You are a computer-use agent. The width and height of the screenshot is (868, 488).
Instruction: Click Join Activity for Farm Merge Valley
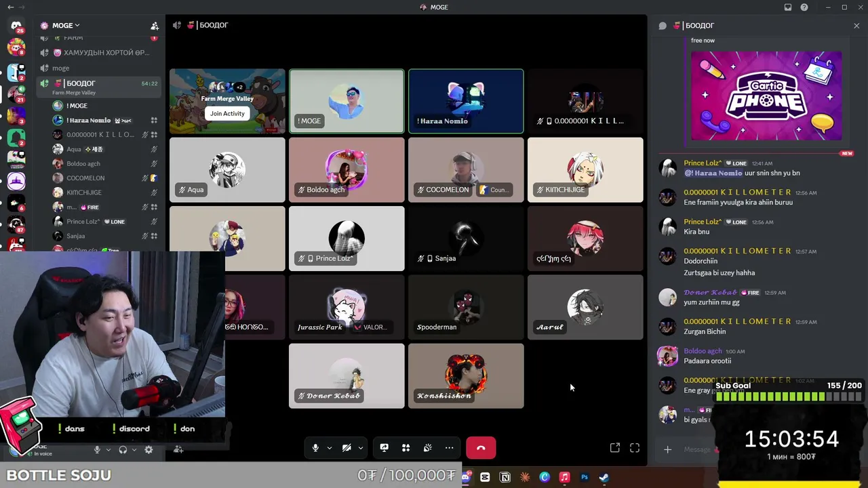(x=227, y=113)
